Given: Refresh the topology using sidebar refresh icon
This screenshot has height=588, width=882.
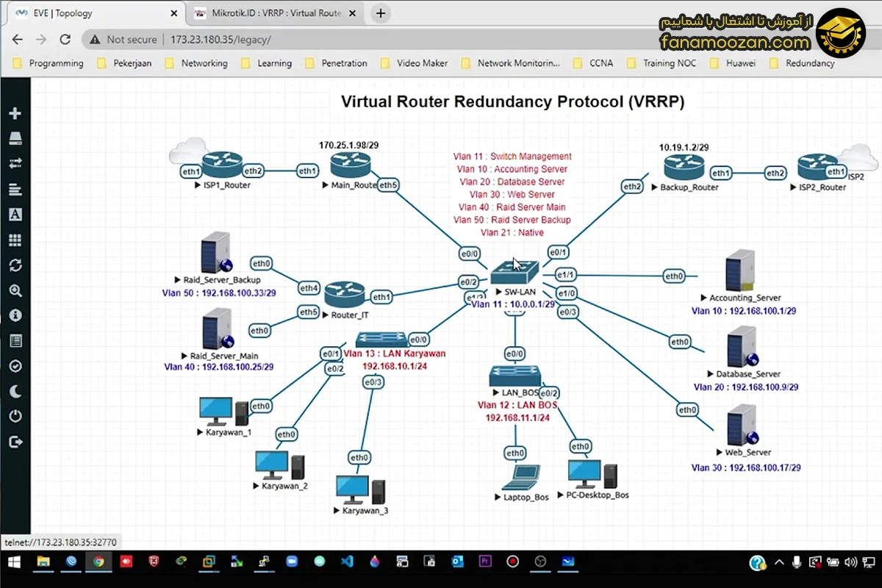Looking at the screenshot, I should [x=15, y=265].
